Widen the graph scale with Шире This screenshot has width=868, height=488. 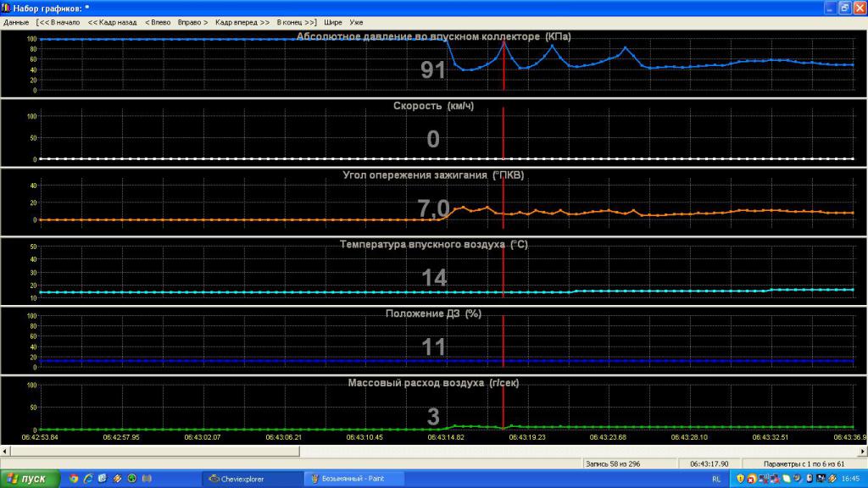(333, 22)
